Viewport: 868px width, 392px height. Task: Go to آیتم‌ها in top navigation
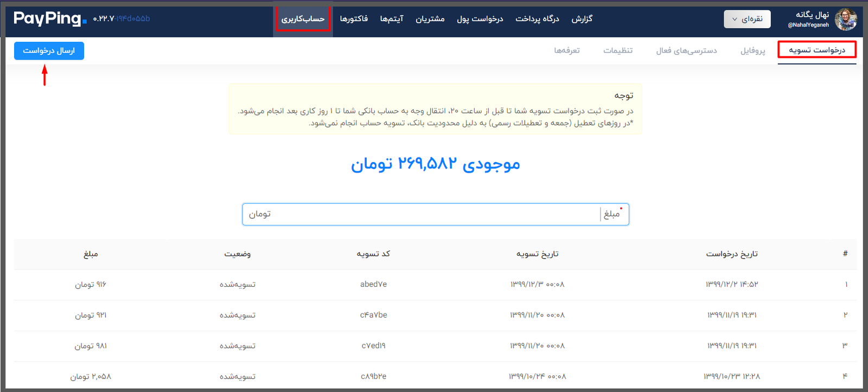[x=392, y=19]
